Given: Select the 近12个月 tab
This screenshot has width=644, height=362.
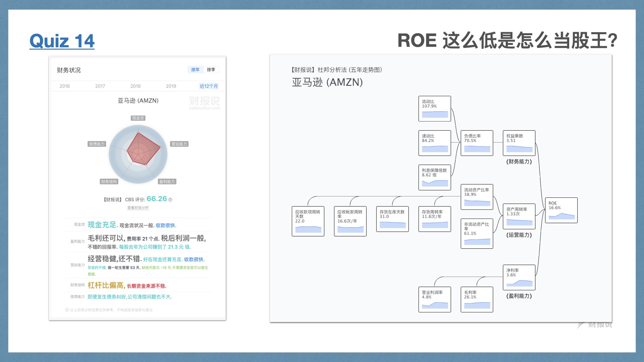Looking at the screenshot, I should tap(209, 86).
